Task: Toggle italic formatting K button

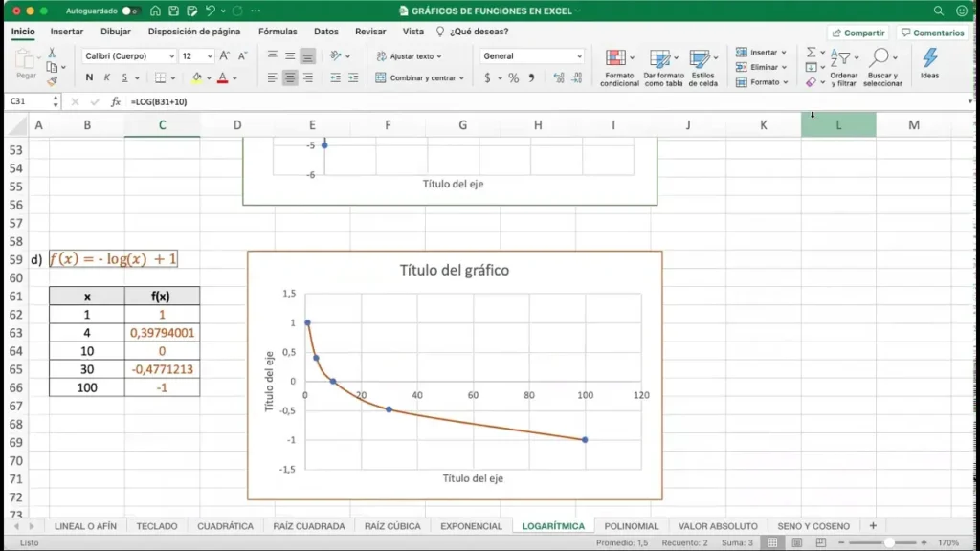Action: tap(107, 78)
